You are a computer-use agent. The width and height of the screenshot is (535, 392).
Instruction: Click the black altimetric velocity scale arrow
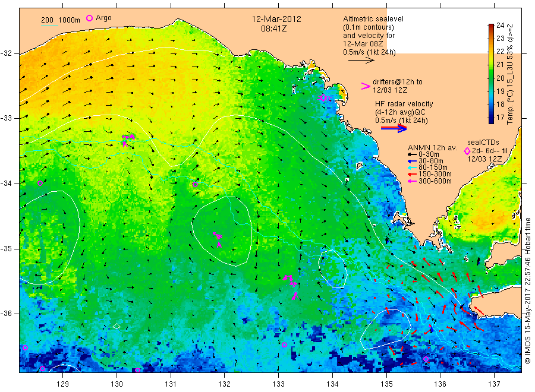(x=361, y=61)
